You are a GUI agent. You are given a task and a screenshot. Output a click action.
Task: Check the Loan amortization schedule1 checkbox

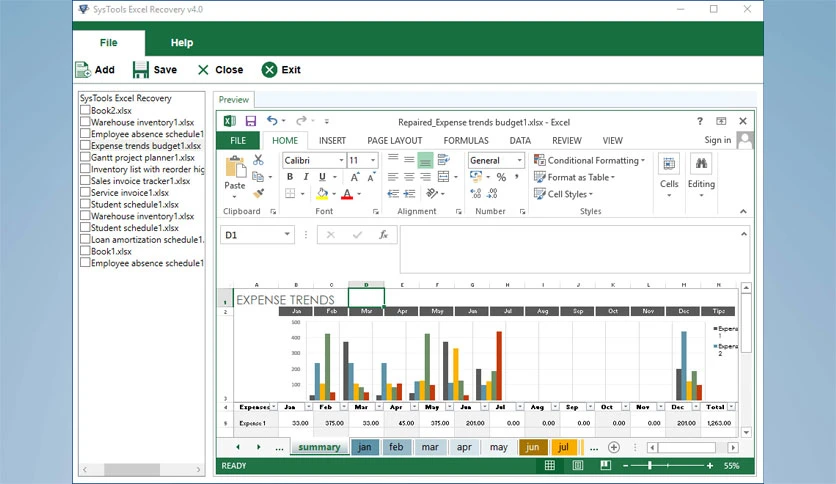85,239
